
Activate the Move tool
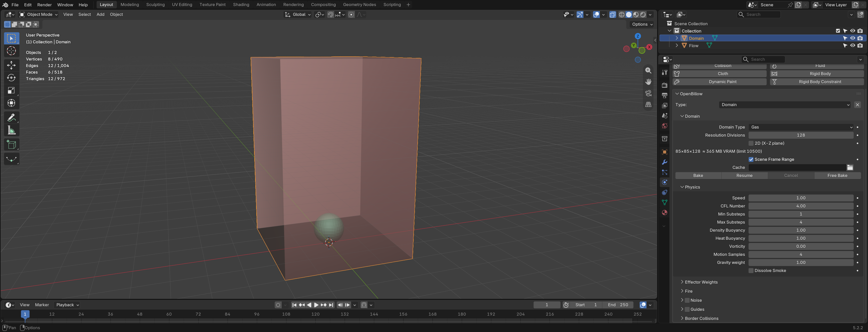[x=11, y=65]
